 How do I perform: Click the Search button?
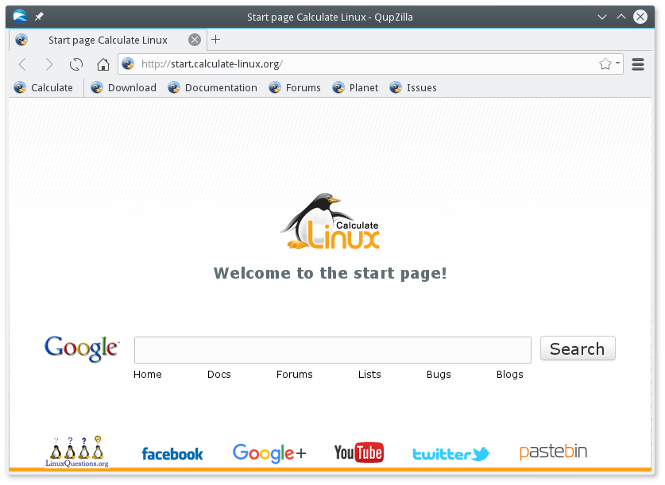point(578,348)
